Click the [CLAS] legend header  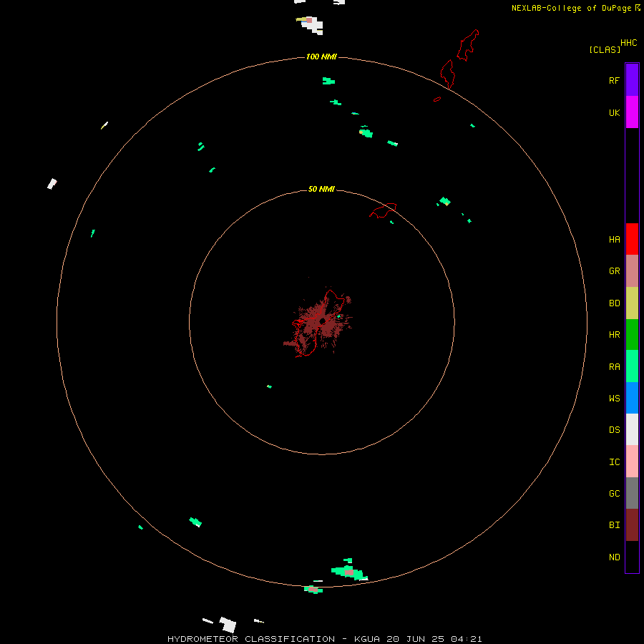coord(605,49)
